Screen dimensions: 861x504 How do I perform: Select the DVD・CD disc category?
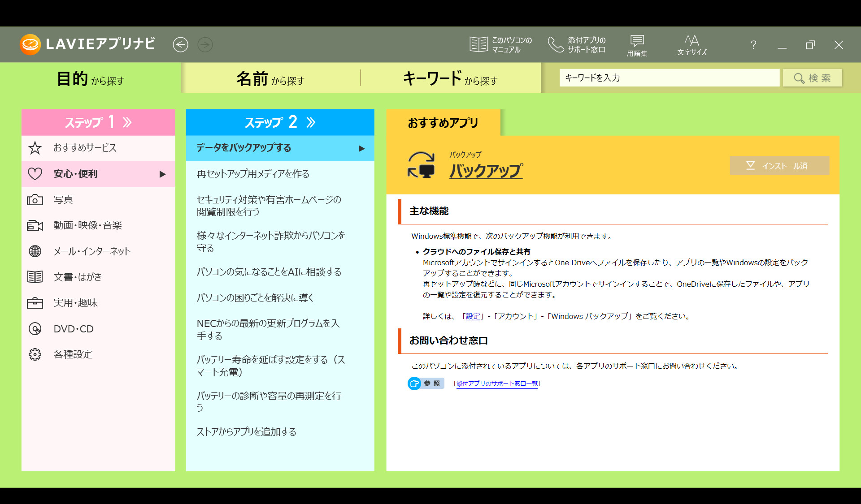point(35,329)
